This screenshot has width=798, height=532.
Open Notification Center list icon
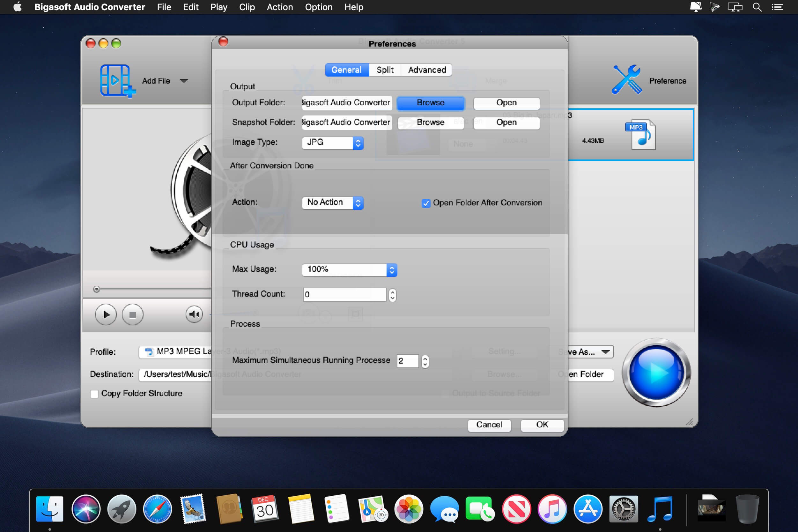[777, 7]
